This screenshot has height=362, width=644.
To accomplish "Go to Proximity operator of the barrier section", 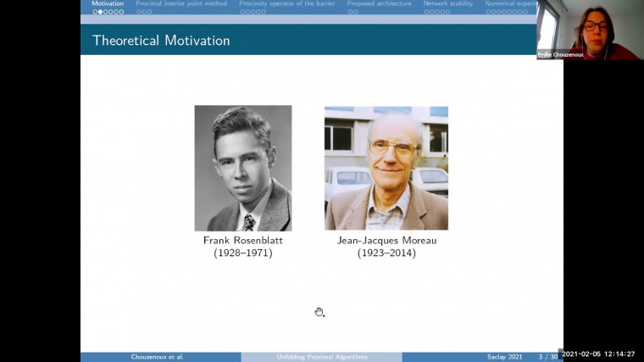I will coord(287,3).
